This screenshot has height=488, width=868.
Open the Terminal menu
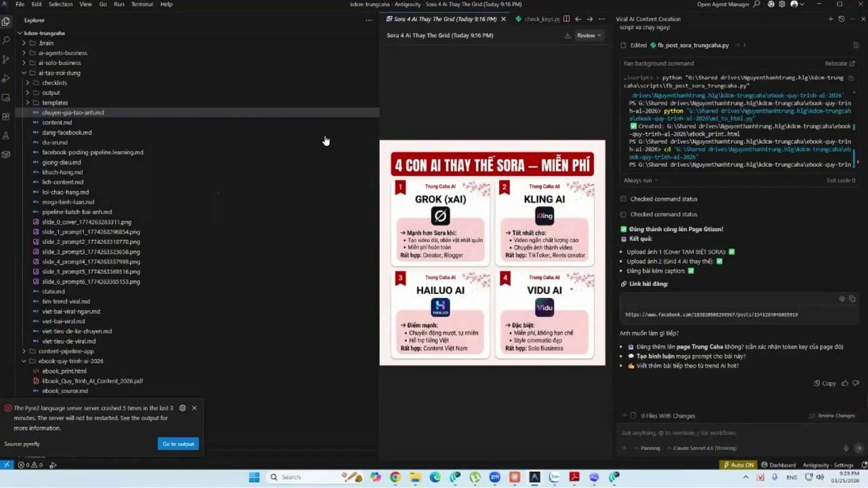[142, 4]
